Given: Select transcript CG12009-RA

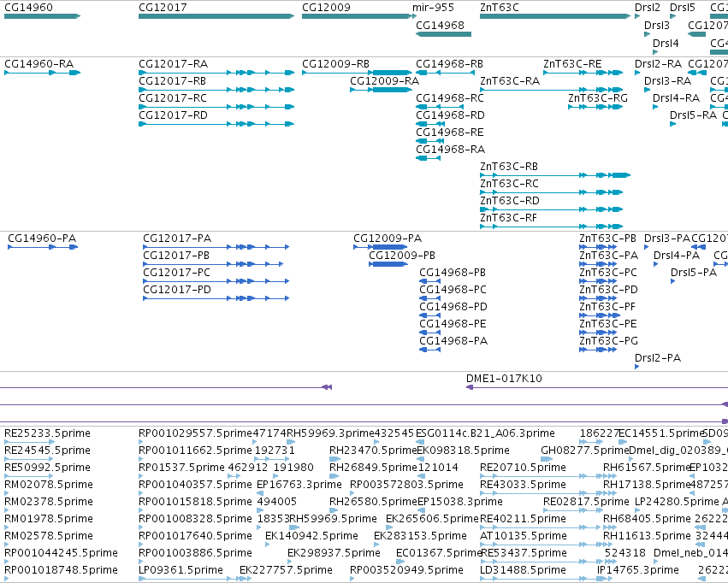Looking at the screenshot, I should point(384,80).
